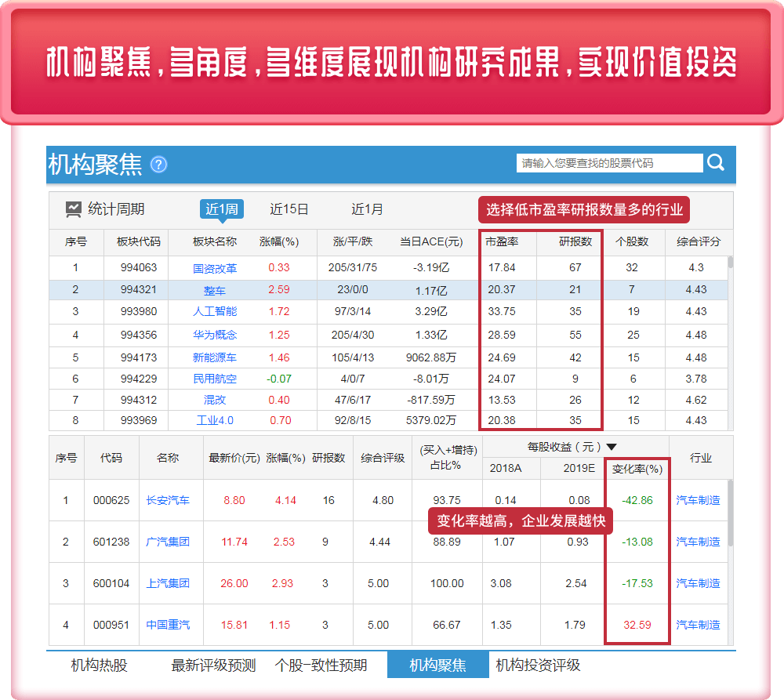The image size is (784, 700).
Task: Click 汽车制造 industry link for 上汽集团
Action: pyautogui.click(x=698, y=583)
